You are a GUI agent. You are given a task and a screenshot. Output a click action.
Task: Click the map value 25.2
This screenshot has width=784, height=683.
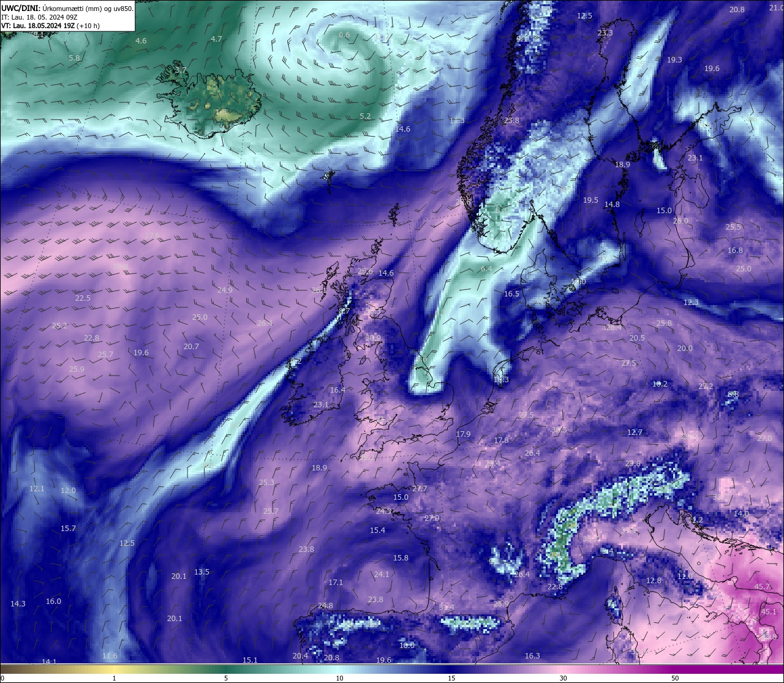tap(59, 325)
